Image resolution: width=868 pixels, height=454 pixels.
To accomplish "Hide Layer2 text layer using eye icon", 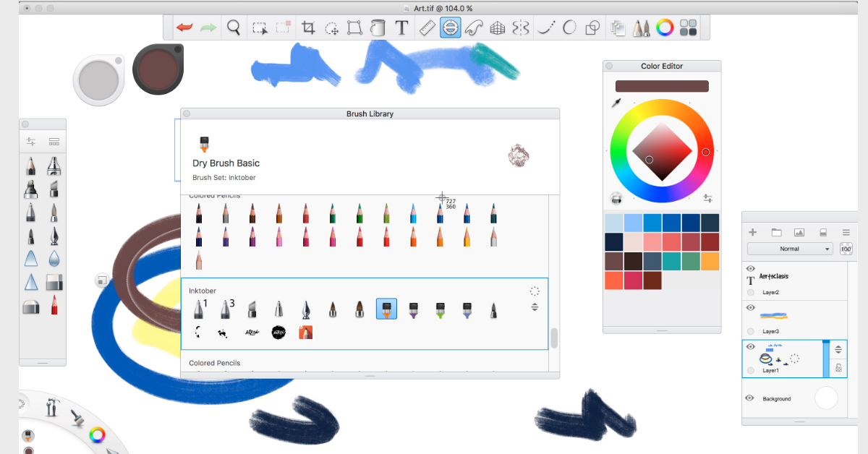I will click(750, 268).
